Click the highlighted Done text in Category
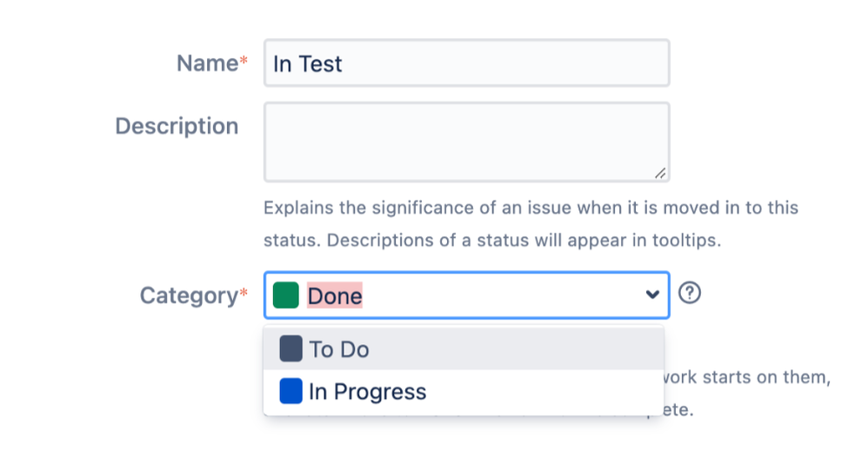868x464 pixels. [x=335, y=296]
